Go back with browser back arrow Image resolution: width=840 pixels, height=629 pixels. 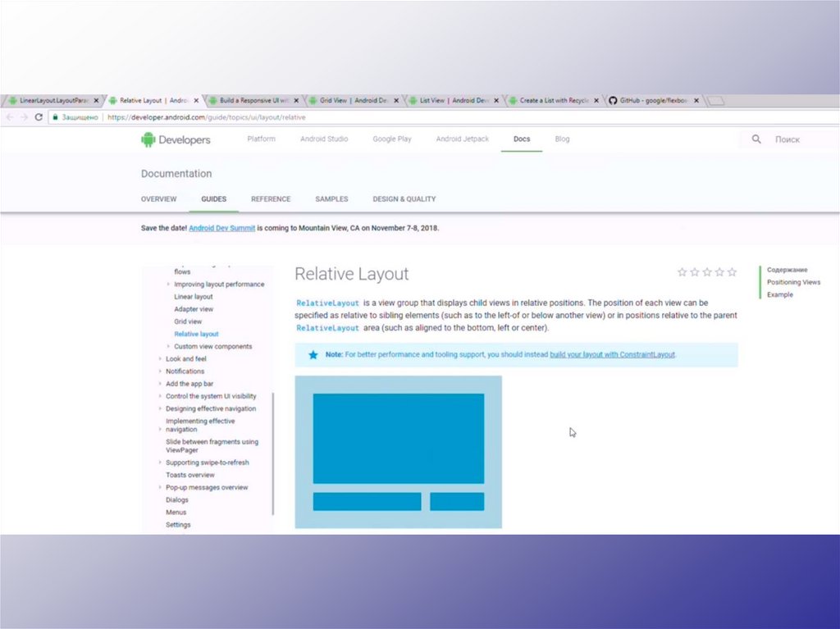tap(10, 116)
